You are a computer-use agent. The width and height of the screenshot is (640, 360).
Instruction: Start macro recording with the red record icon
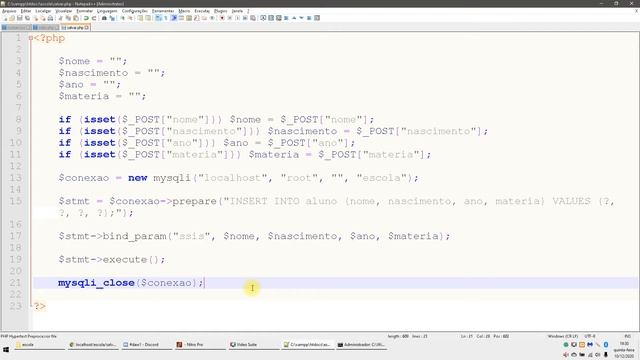(222, 18)
